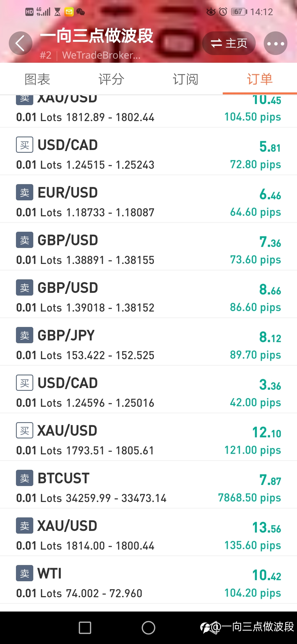Image resolution: width=297 pixels, height=644 pixels.
Task: Tap the back arrow button
Action: 21,43
